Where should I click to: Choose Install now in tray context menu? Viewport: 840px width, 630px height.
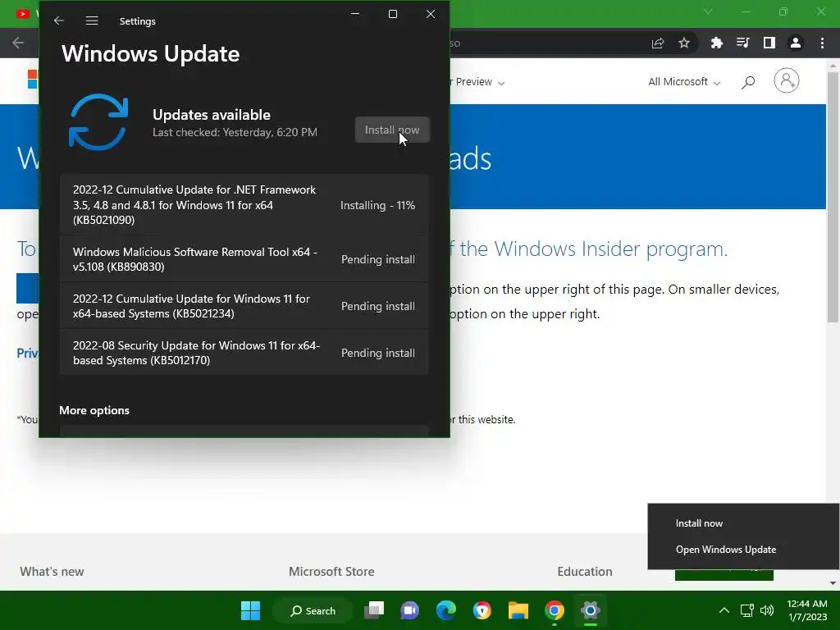pos(699,523)
